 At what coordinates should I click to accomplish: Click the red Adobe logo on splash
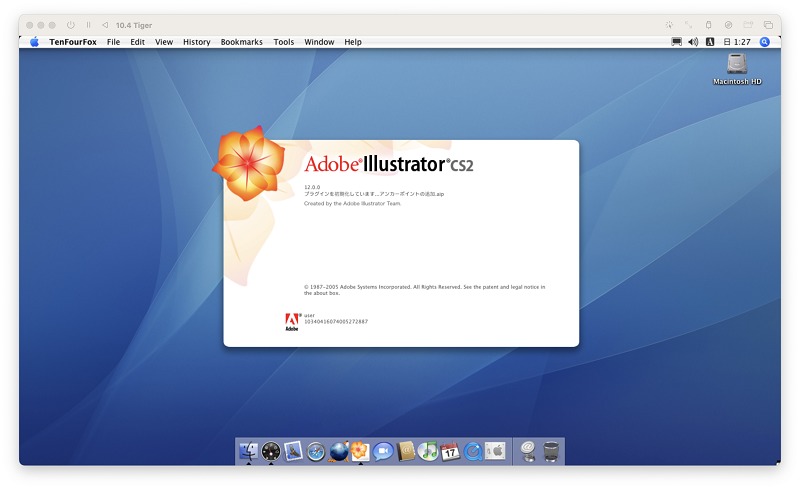pos(292,322)
